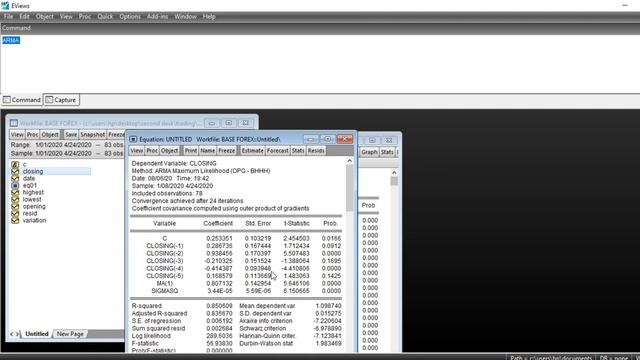Image resolution: width=640 pixels, height=360 pixels.
Task: Click the Capture tab icon
Action: coord(49,100)
